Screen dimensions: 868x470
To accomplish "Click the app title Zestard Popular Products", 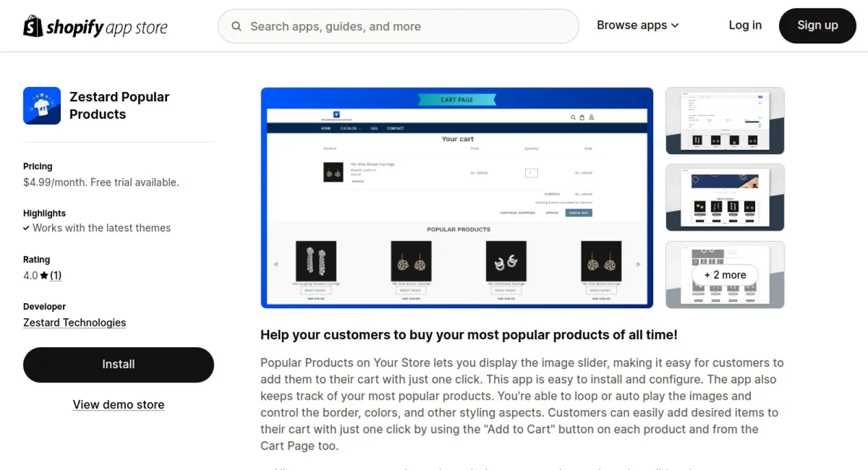I will click(x=119, y=106).
